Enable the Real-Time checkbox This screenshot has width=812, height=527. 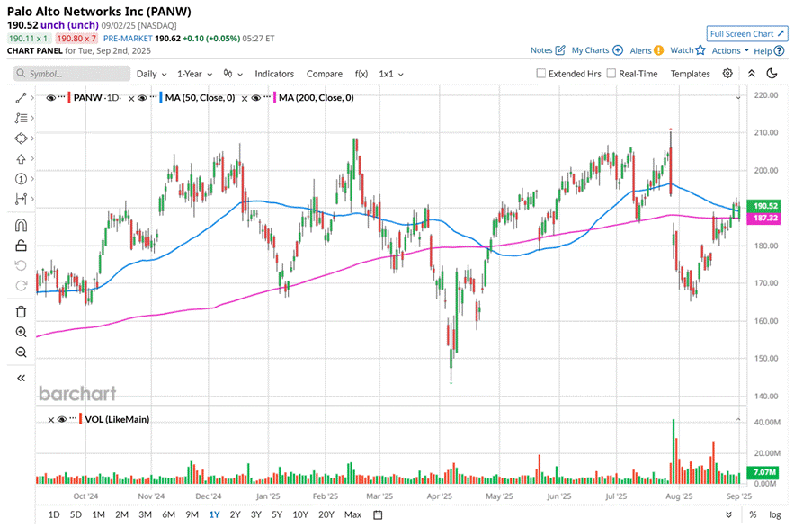tap(611, 74)
